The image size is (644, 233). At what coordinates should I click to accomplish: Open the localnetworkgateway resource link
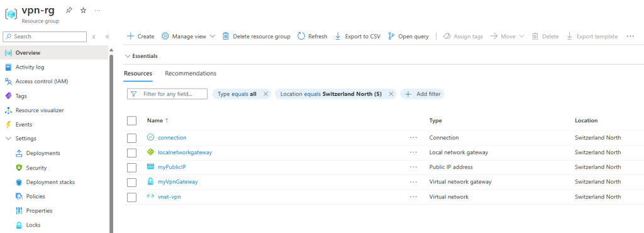(x=185, y=152)
